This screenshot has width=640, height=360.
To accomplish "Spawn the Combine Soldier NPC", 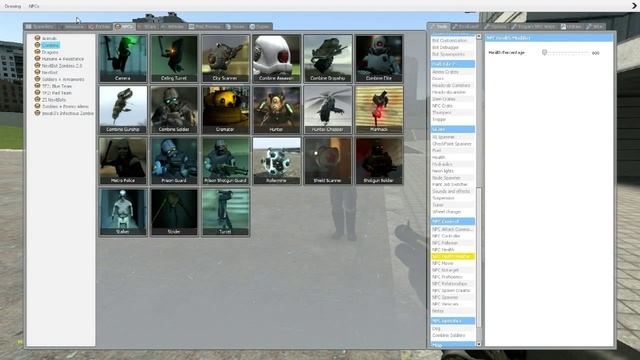I will click(174, 109).
